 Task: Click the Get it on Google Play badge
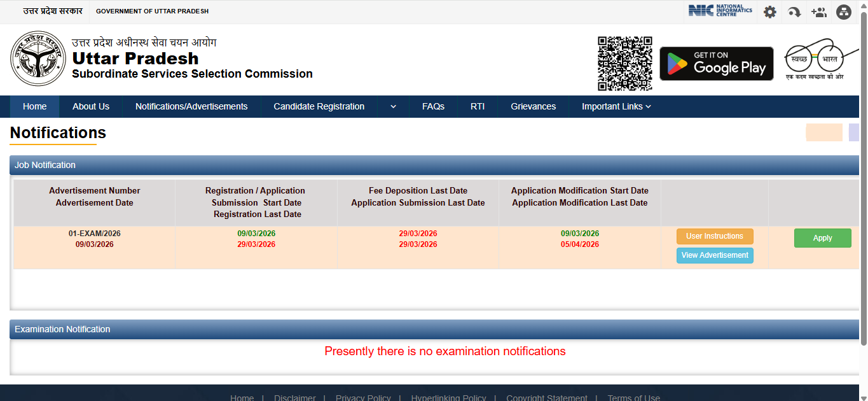click(x=716, y=64)
